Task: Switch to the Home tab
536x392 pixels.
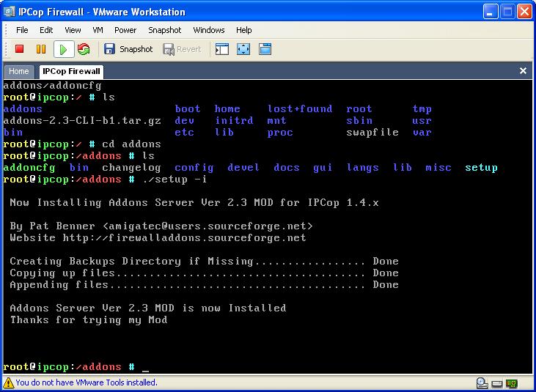Action: (19, 71)
